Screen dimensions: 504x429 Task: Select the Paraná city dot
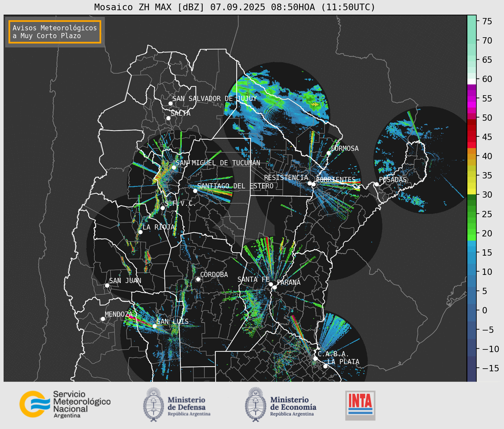275,287
